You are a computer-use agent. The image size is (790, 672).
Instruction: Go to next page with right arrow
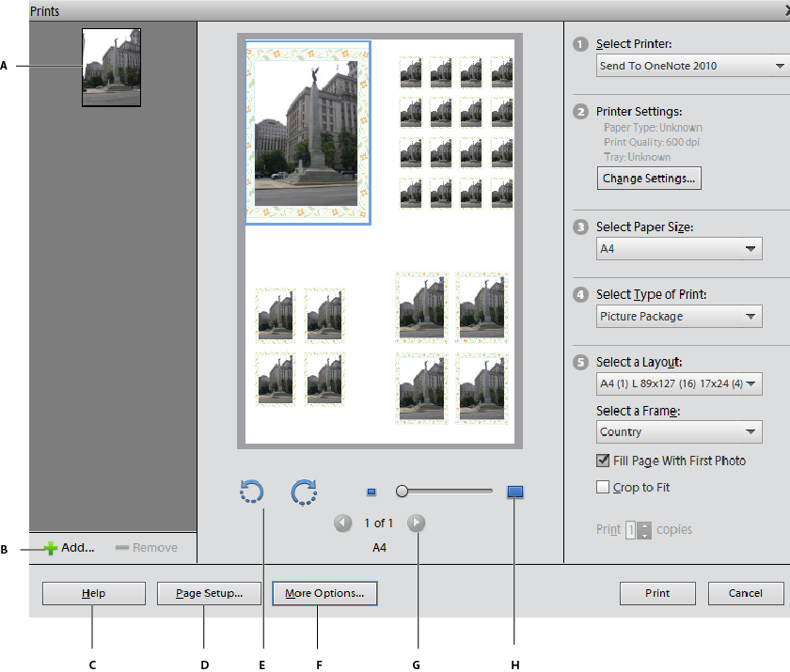tap(416, 523)
